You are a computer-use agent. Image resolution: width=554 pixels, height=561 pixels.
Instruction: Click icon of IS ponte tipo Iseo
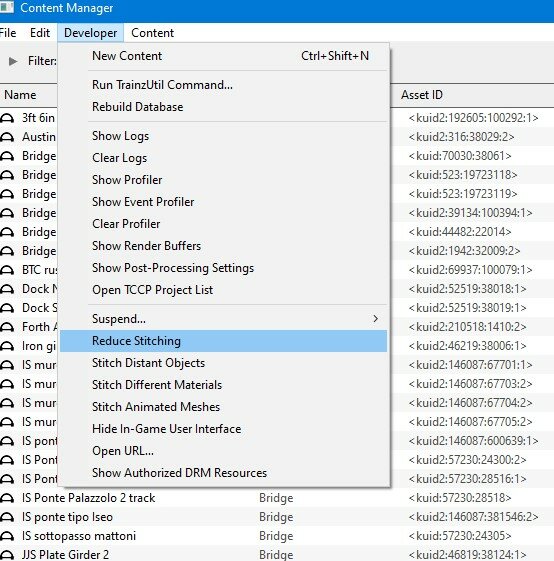point(6,517)
